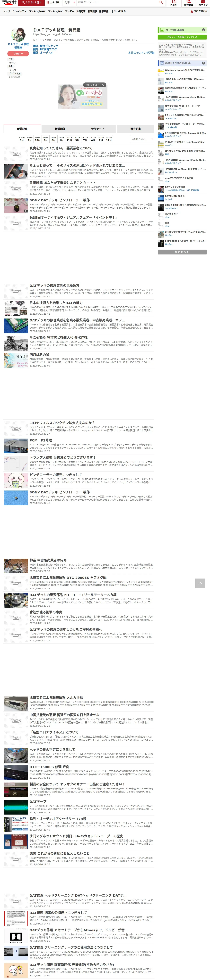Open the カテゴリ grid menu

coord(53,2)
